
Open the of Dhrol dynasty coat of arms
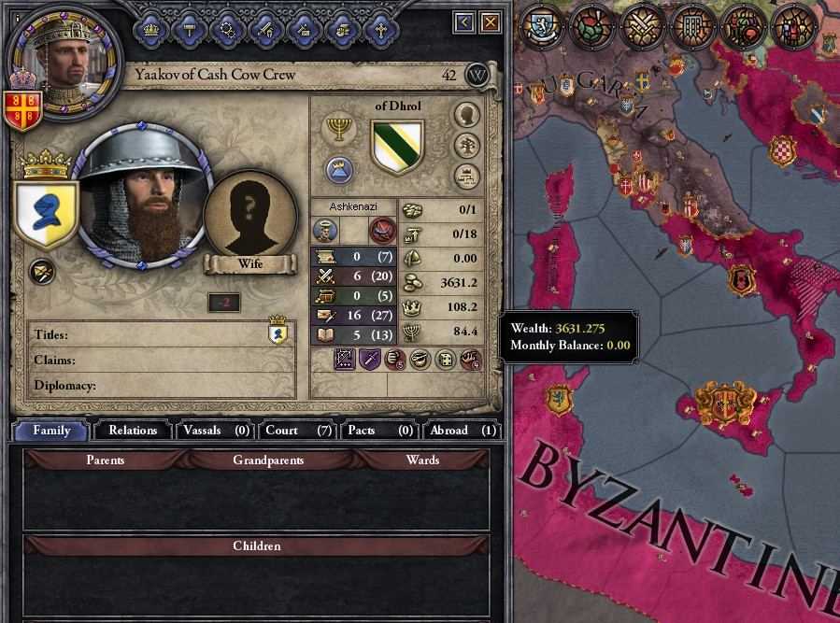click(x=397, y=147)
